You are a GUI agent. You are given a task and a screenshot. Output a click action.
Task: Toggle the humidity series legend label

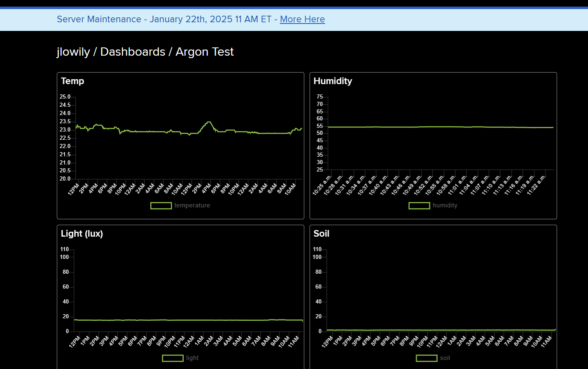coord(445,205)
